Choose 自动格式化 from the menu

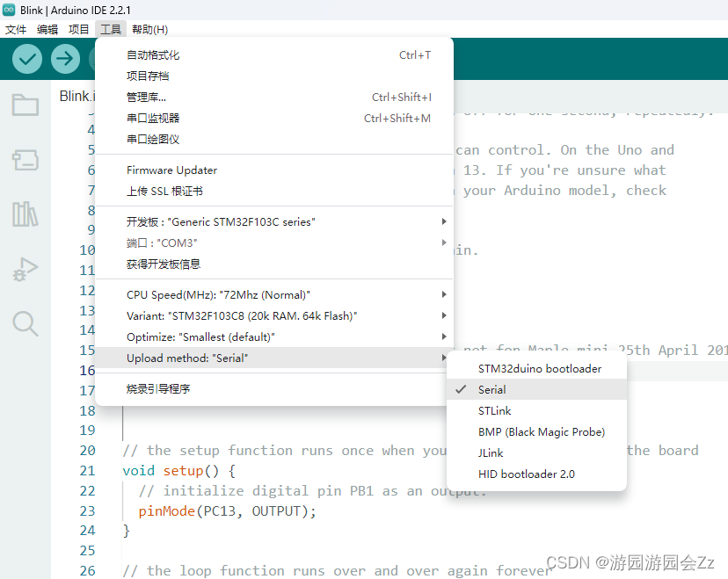click(274, 55)
